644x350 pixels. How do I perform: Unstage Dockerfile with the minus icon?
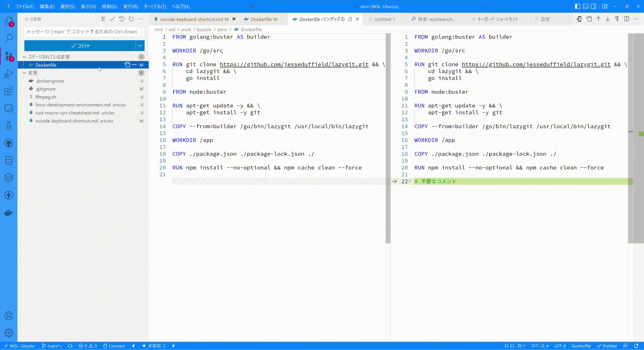click(x=134, y=65)
